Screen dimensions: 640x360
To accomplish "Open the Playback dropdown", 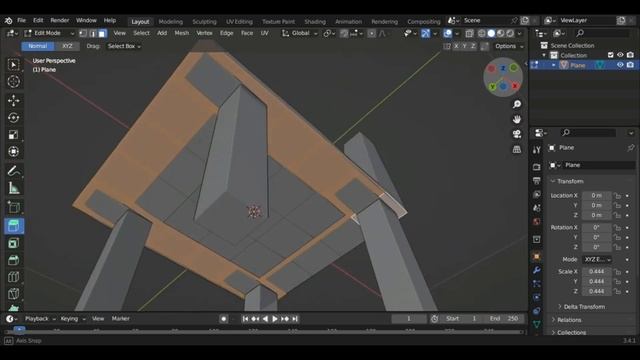I will pyautogui.click(x=40, y=319).
